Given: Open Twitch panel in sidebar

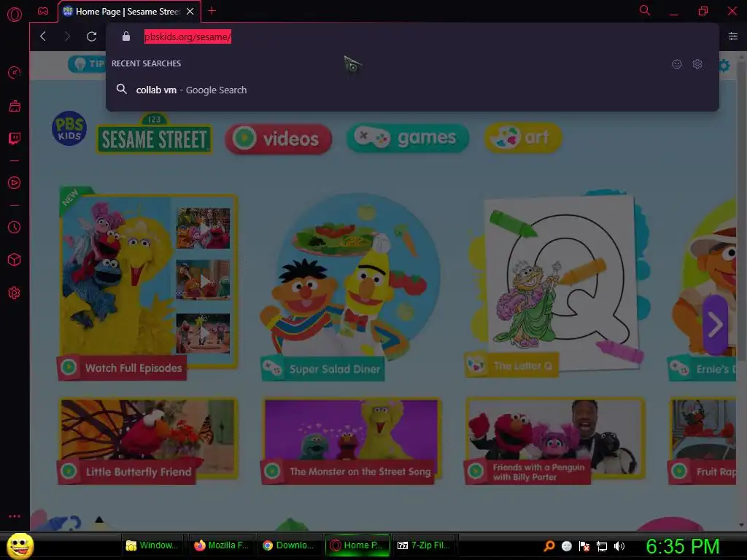Looking at the screenshot, I should [15, 139].
